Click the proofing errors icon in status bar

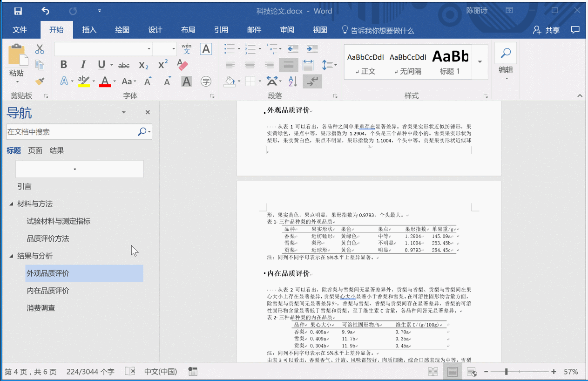130,372
